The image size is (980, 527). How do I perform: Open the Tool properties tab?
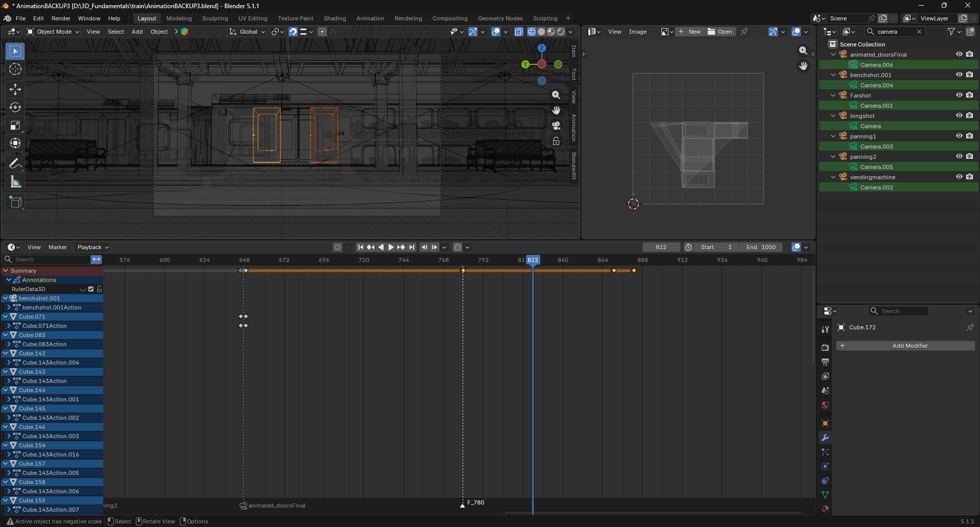click(x=825, y=329)
